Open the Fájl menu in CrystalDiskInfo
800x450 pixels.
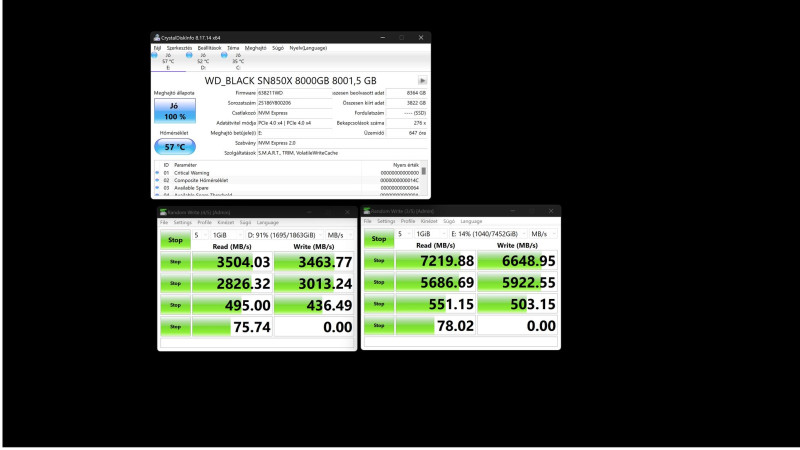pos(157,48)
